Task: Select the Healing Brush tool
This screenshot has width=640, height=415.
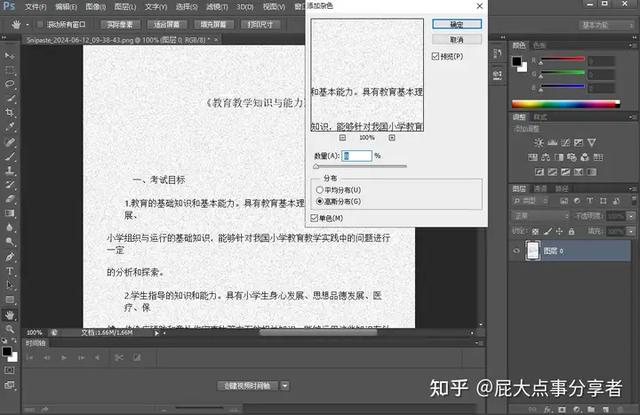Action: [x=9, y=142]
